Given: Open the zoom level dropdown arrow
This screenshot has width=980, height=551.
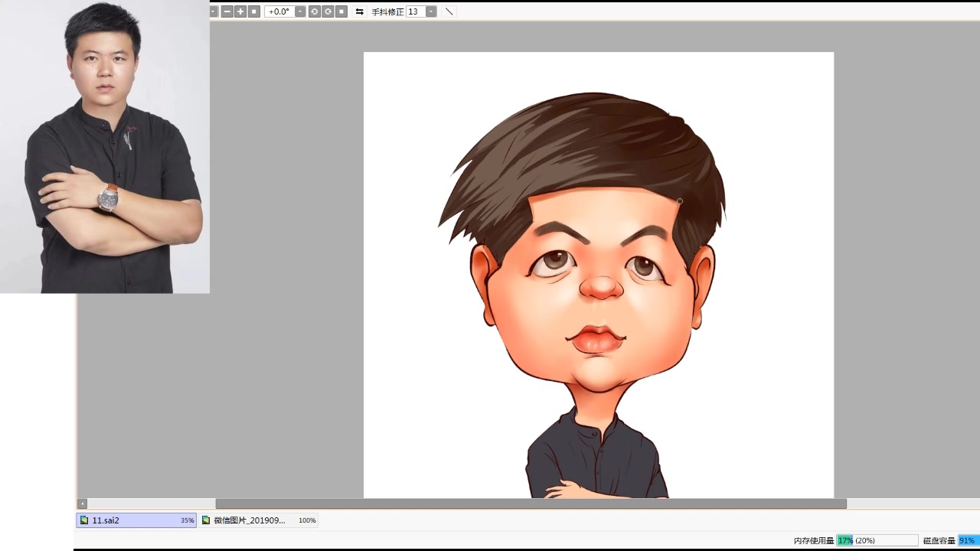Looking at the screenshot, I should pyautogui.click(x=214, y=11).
